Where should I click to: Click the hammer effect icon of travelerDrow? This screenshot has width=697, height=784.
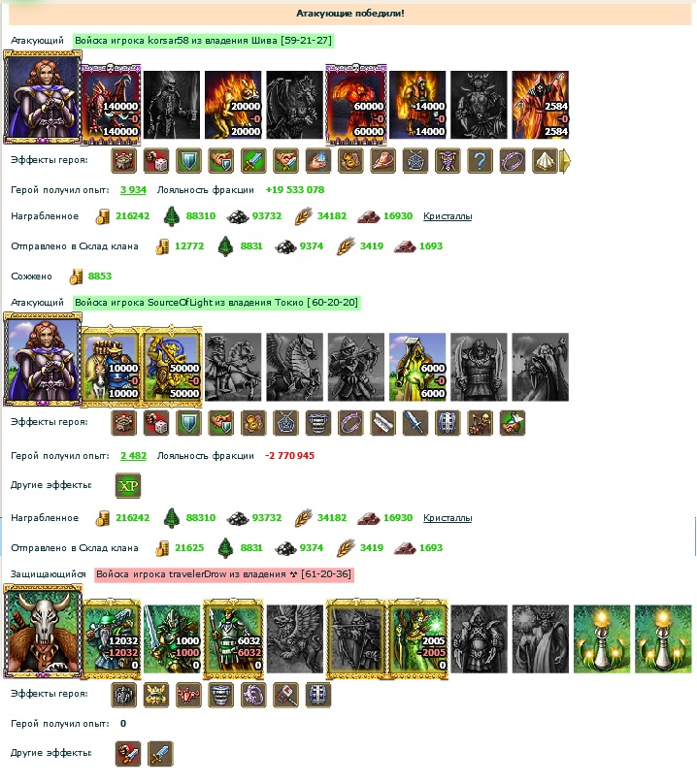point(285,695)
